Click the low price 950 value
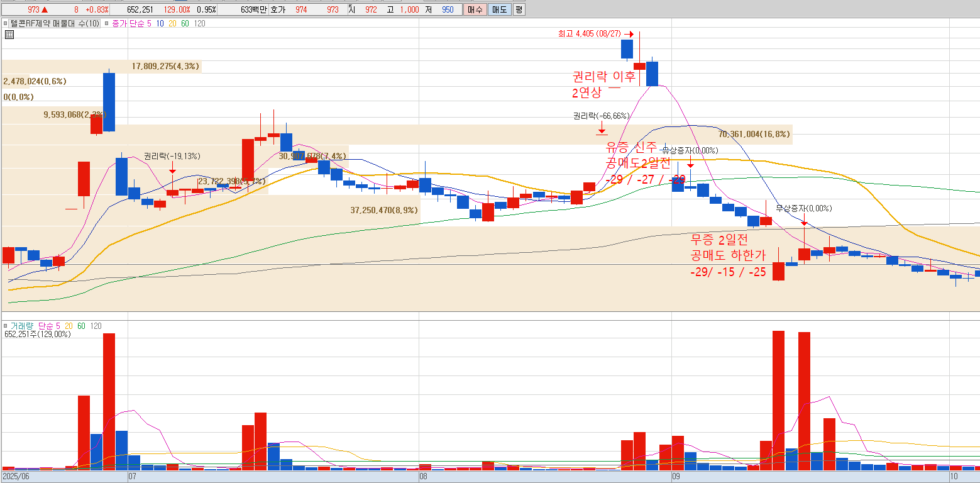The width and height of the screenshot is (980, 483). pyautogui.click(x=447, y=10)
